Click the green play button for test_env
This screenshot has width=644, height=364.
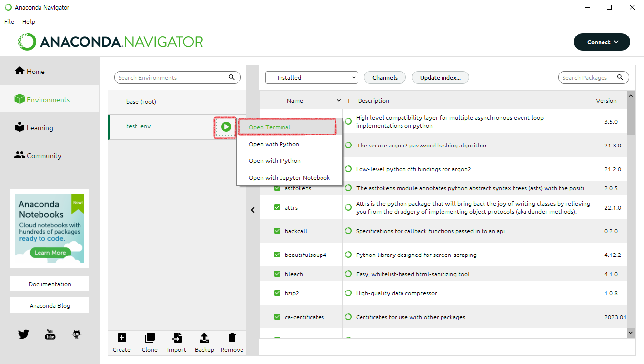click(226, 127)
